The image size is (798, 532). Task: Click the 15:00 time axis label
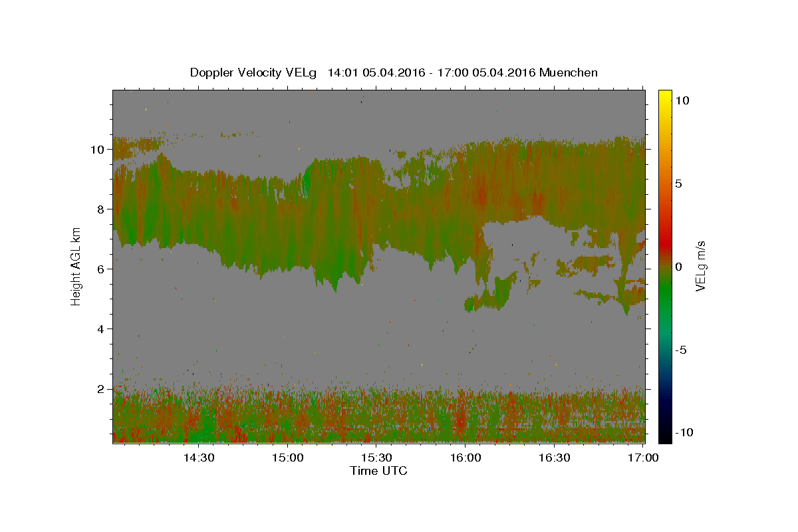coord(287,458)
